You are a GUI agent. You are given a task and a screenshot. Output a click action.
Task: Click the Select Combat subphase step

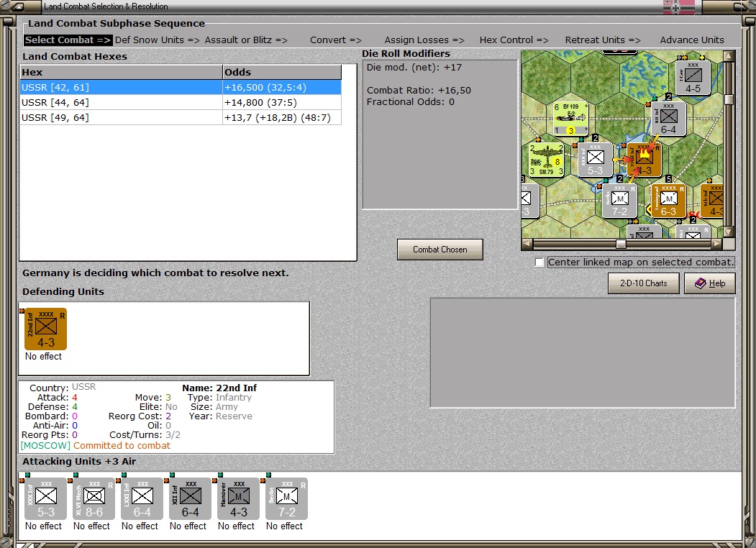[x=68, y=40]
